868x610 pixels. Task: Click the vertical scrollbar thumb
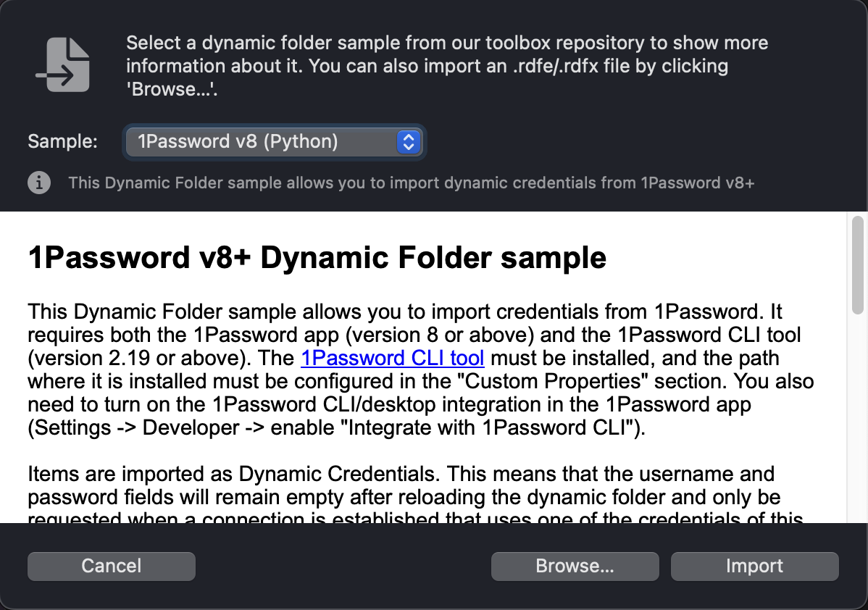click(x=858, y=264)
